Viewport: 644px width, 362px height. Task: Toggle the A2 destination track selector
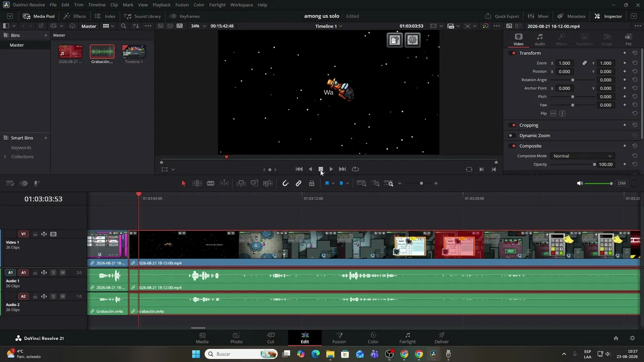click(x=23, y=297)
